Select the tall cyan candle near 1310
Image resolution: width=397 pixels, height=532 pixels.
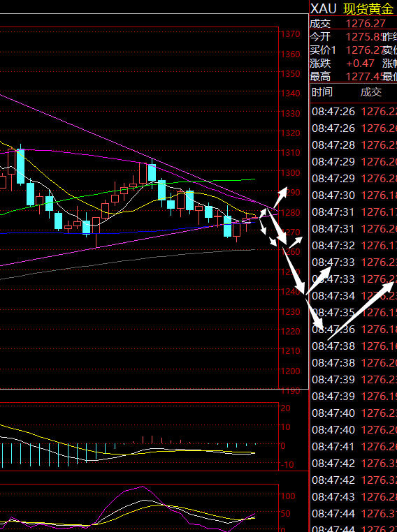21,166
